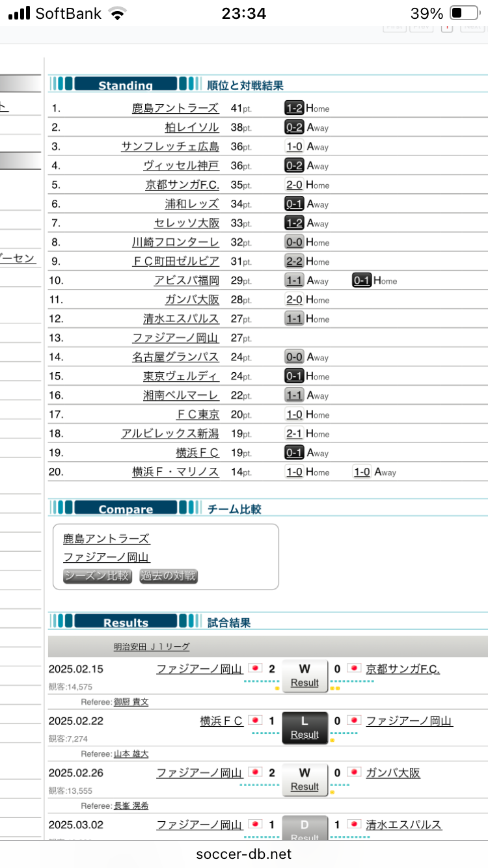Screen dimensions: 488x868
Task: Open 1-2 Away score for セレッソ大阪
Action: (x=294, y=224)
